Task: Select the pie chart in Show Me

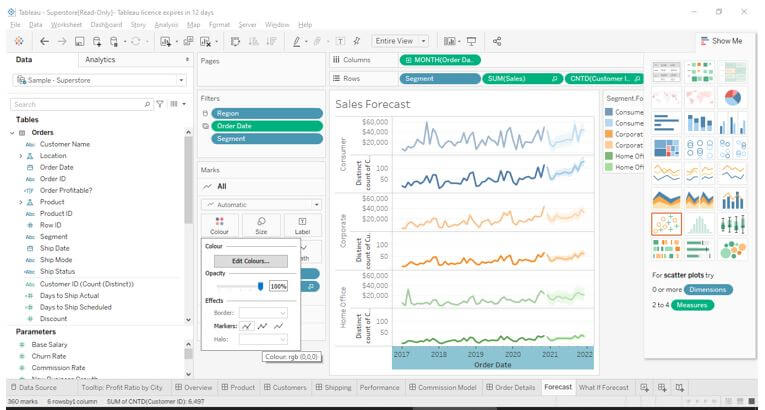Action: click(732, 98)
